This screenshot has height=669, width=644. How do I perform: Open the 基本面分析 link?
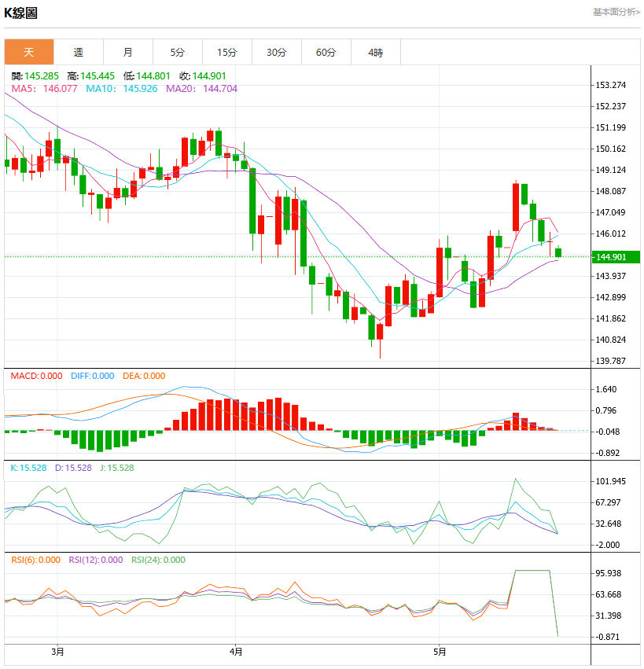[x=616, y=12]
